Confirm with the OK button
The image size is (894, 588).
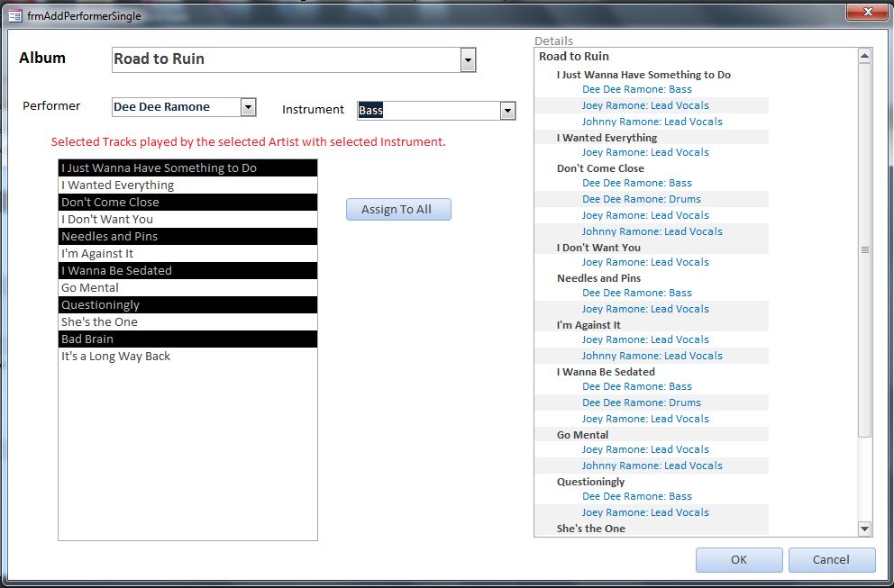739,560
